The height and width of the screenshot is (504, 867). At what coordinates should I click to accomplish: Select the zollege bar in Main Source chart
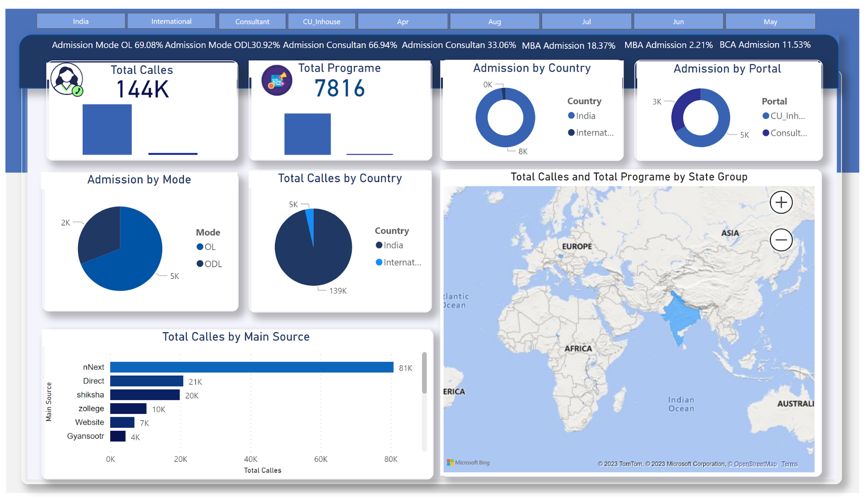tap(128, 409)
